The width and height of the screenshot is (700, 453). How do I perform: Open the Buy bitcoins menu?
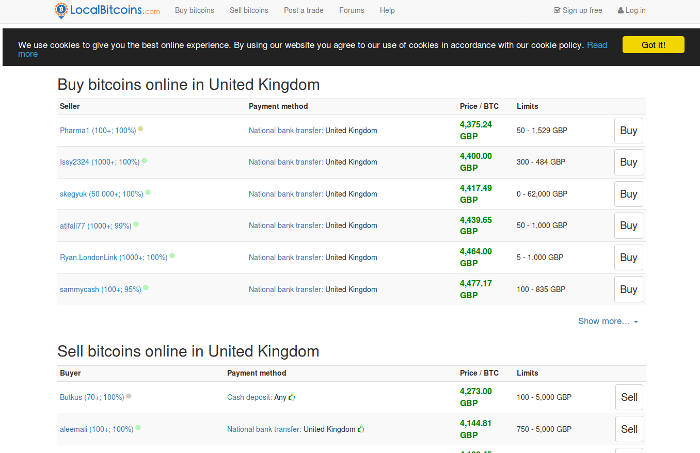tap(194, 10)
